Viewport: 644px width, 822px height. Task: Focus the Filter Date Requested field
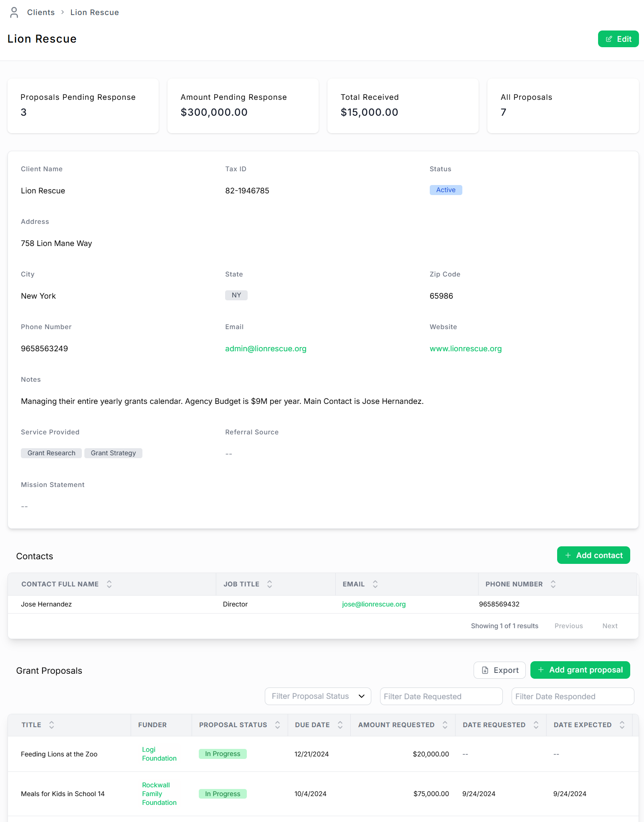[441, 696]
